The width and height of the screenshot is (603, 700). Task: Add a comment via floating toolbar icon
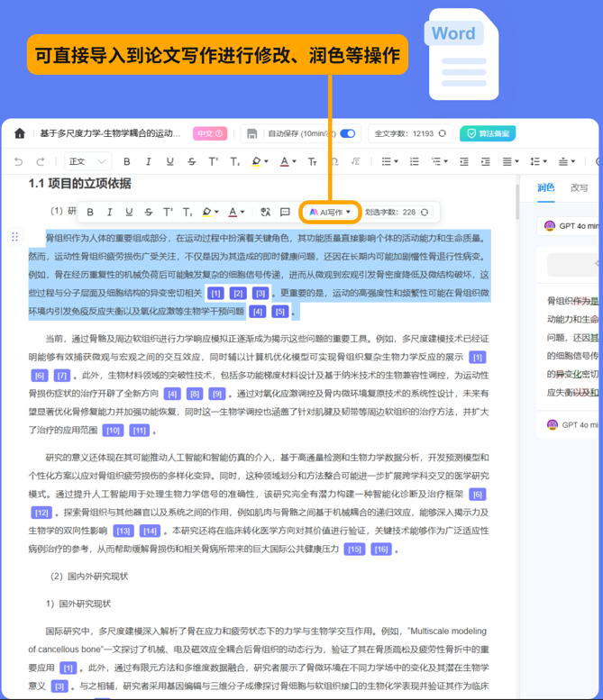coord(285,212)
